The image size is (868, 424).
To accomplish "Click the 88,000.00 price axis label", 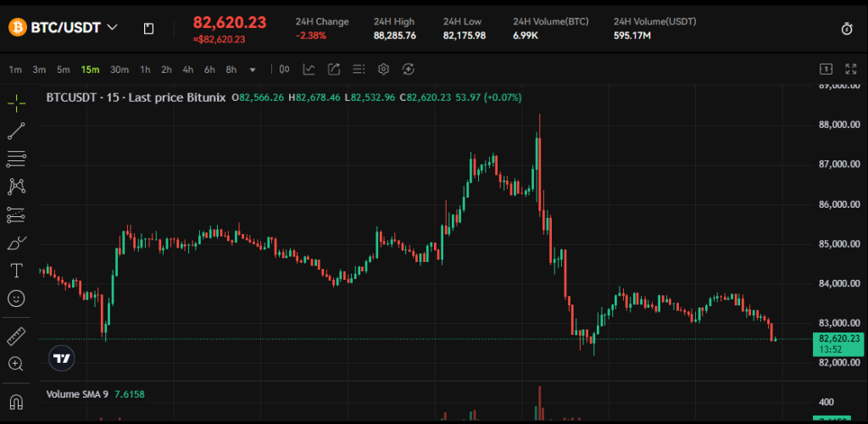I will tap(840, 125).
